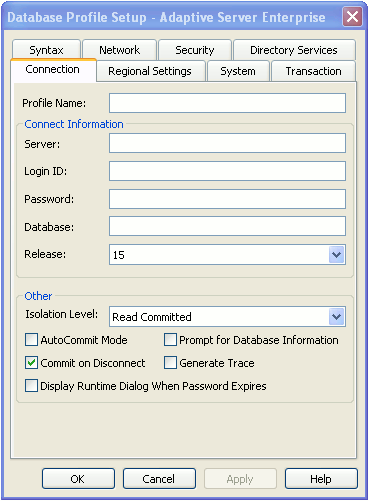369x501 pixels.
Task: Switch to the System tab
Action: coord(238,71)
